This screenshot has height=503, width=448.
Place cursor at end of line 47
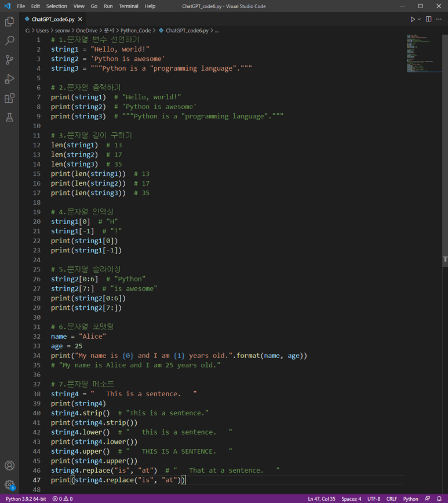[x=186, y=480]
